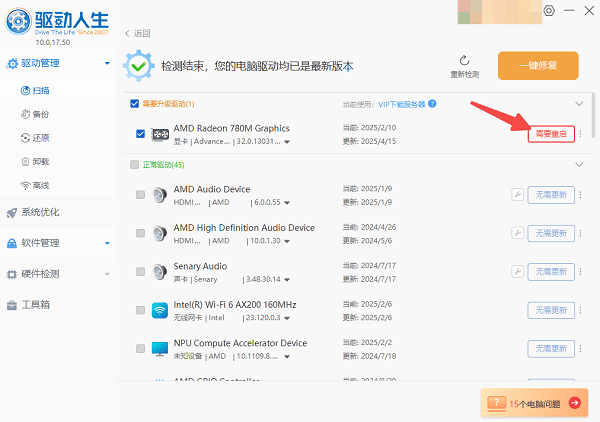Collapse the 驱动管理 sidebar section arrow
Screen dimensions: 600x422
click(x=107, y=63)
